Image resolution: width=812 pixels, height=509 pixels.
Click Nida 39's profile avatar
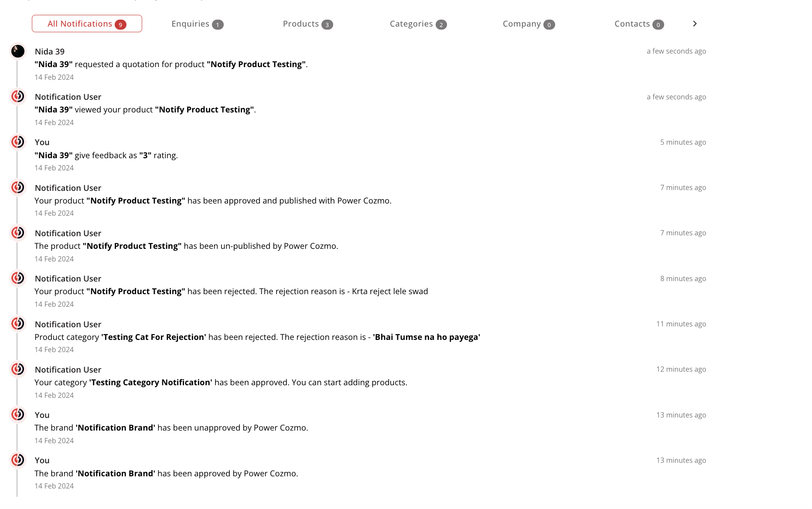[x=18, y=51]
